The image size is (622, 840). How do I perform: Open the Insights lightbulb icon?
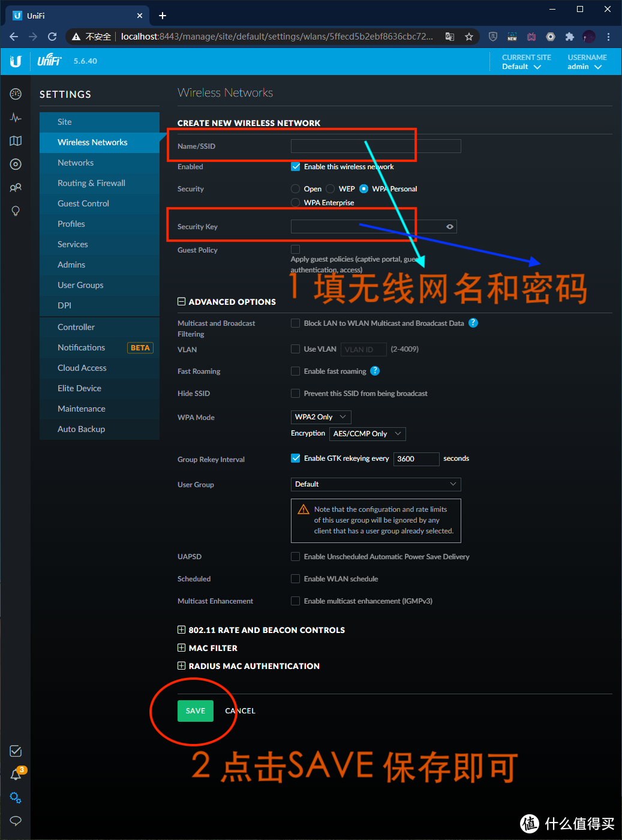click(16, 211)
